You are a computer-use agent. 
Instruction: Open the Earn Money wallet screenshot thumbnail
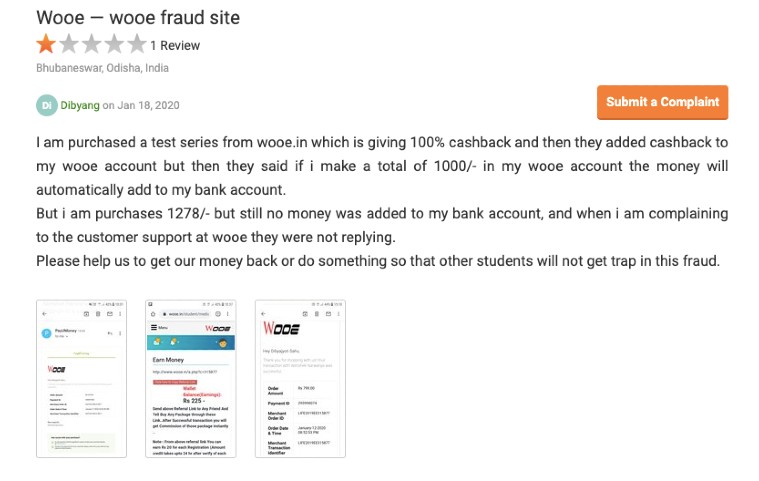coord(190,378)
